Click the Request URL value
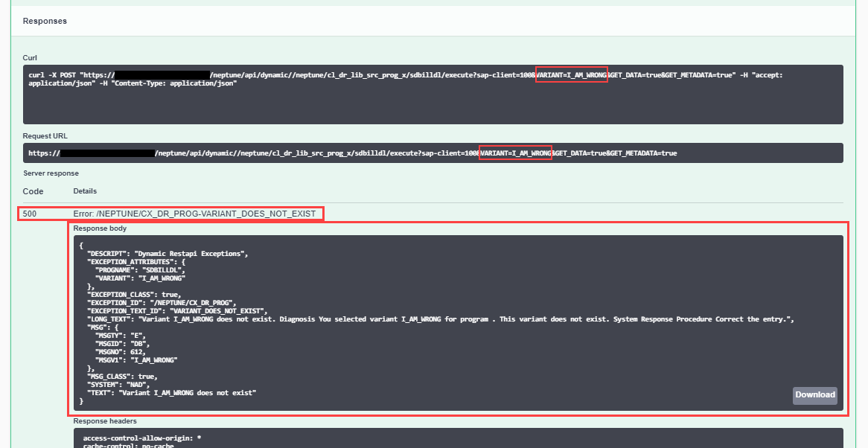The image size is (868, 448). [x=298, y=153]
